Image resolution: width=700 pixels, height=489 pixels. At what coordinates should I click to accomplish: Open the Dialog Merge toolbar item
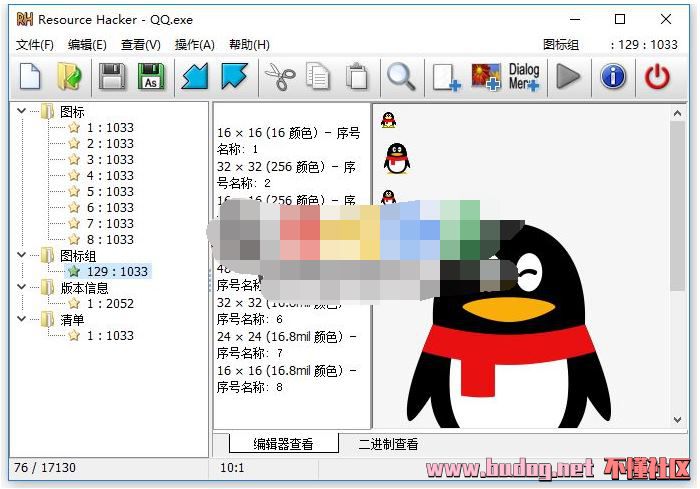(524, 77)
